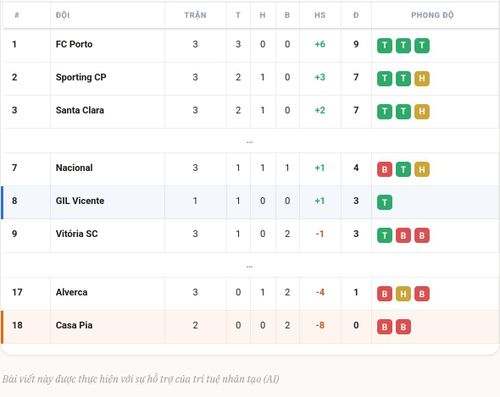This screenshot has height=397, width=500.
Task: Click Vitória SC's last red B badge
Action: point(422,235)
